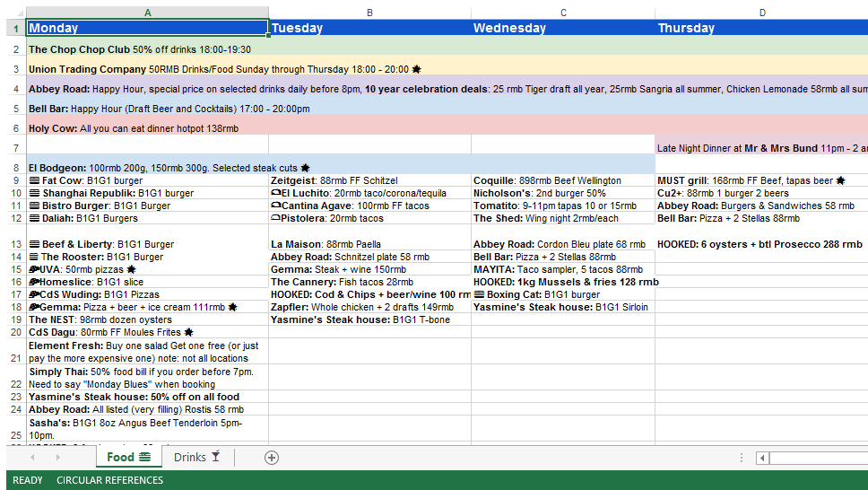
Task: Click Fat Cow B1G1 burger cell
Action: 147,180
